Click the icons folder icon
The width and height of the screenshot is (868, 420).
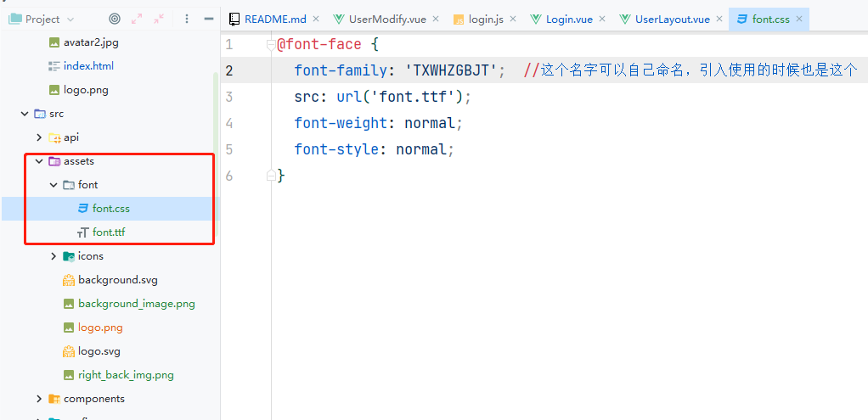coord(69,256)
